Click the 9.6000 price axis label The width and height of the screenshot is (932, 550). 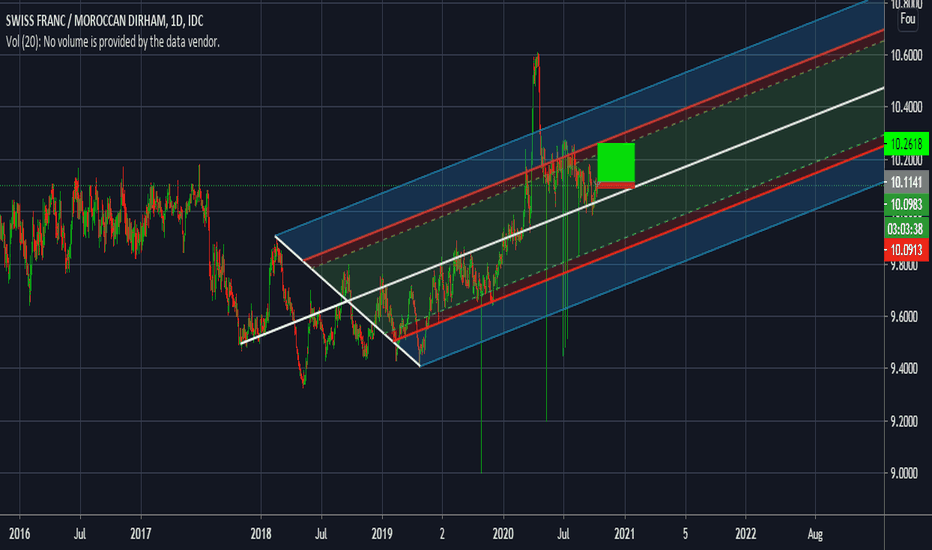(906, 316)
